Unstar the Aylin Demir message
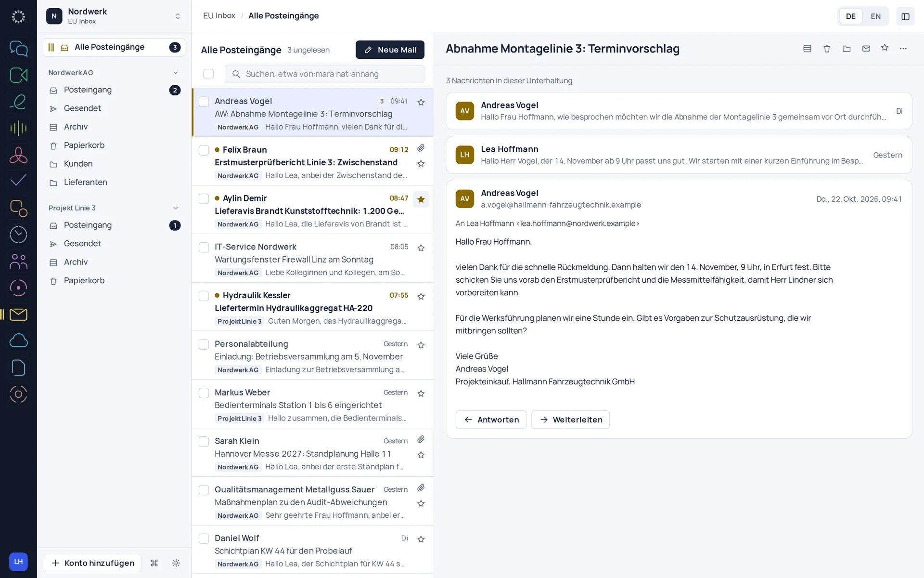924x578 pixels. point(421,199)
